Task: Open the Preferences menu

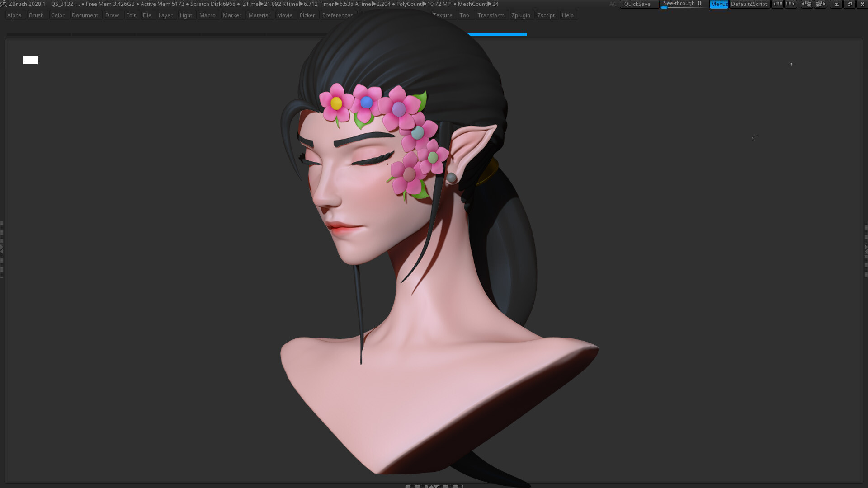Action: [337, 15]
